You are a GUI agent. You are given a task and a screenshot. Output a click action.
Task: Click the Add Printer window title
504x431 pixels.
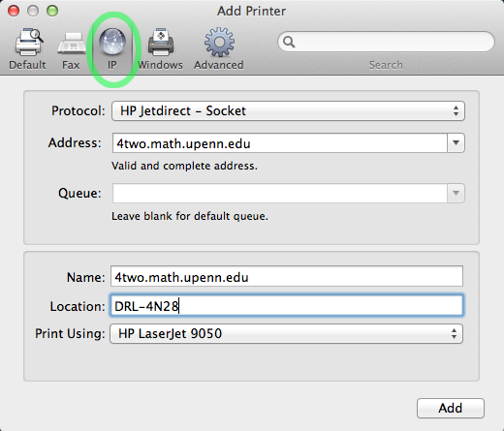coord(251,11)
